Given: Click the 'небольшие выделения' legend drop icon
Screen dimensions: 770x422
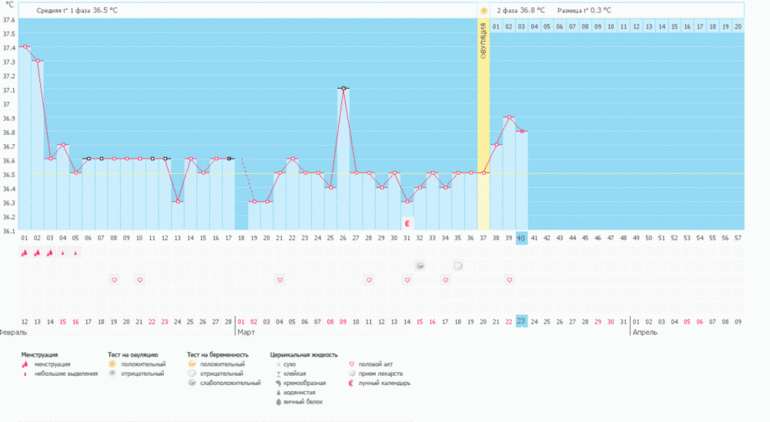Looking at the screenshot, I should (25, 374).
